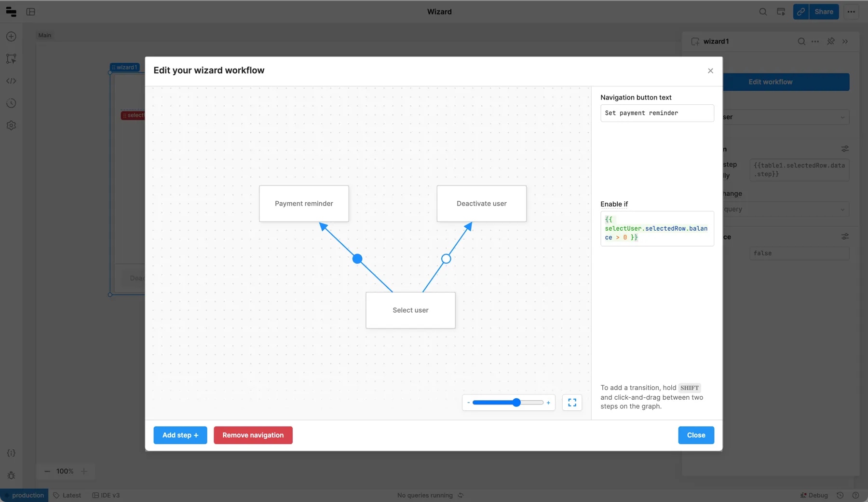Click the Close button in dialog
This screenshot has width=868, height=502.
click(x=696, y=435)
